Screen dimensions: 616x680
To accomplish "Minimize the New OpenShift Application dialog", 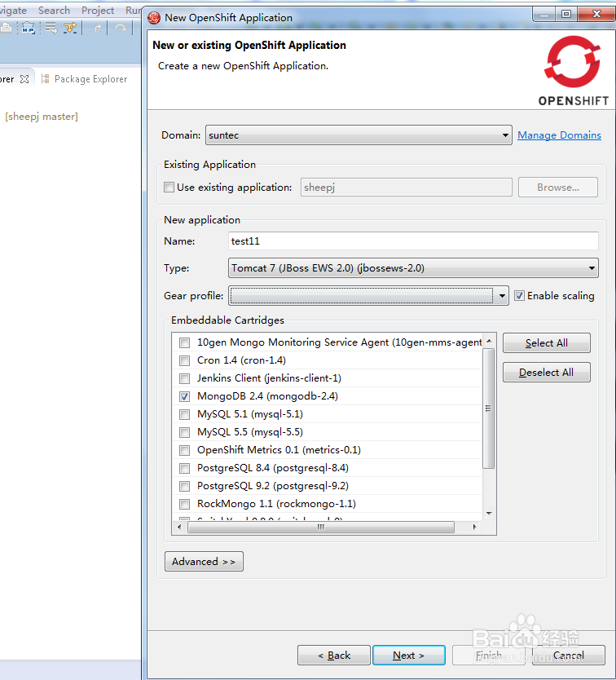I will pos(544,14).
